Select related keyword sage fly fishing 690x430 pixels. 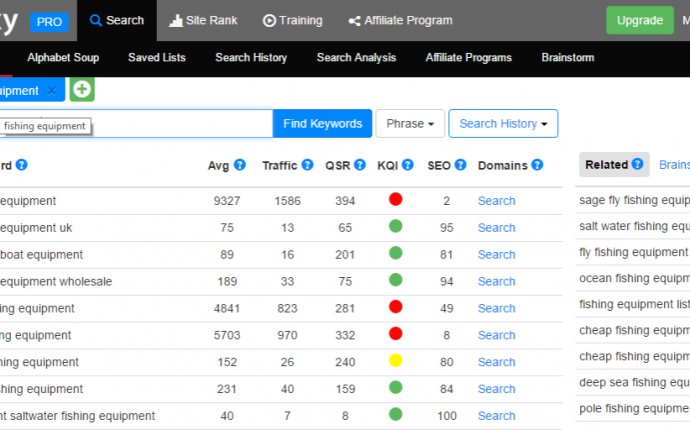[634, 200]
